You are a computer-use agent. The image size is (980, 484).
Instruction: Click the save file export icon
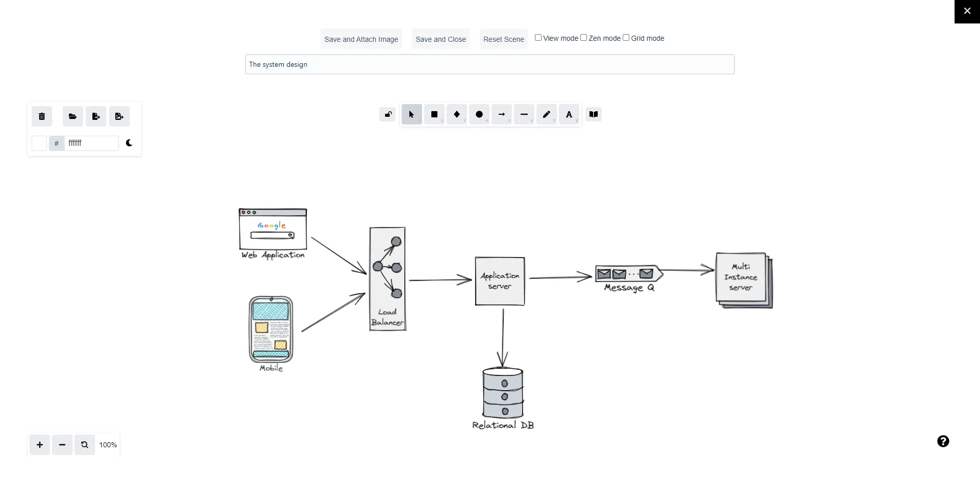point(96,116)
